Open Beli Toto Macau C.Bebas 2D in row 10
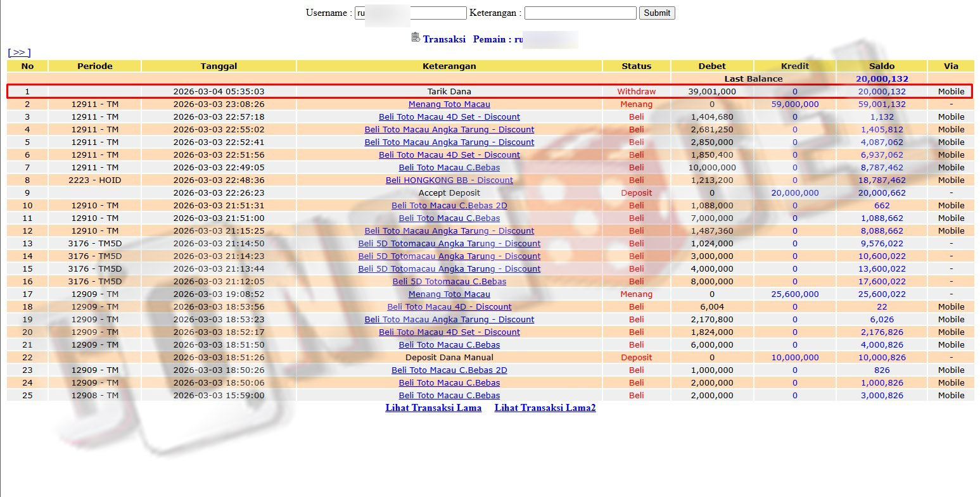The image size is (980, 497). [x=449, y=206]
